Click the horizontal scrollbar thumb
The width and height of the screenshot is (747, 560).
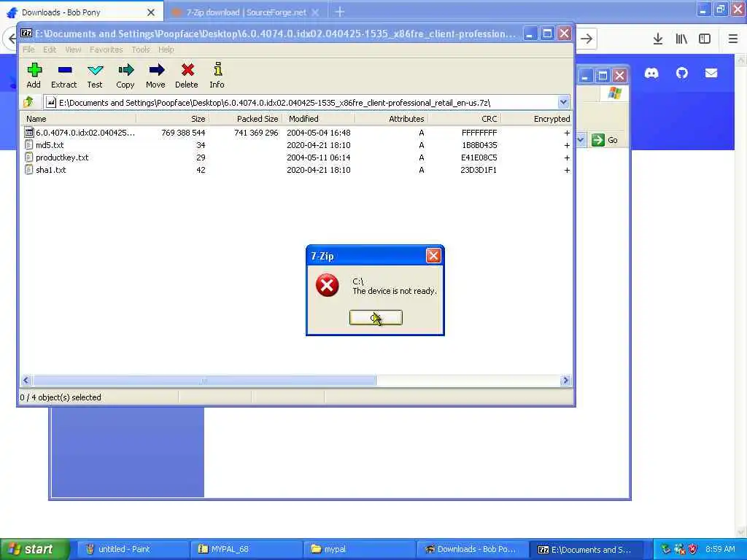pos(204,381)
